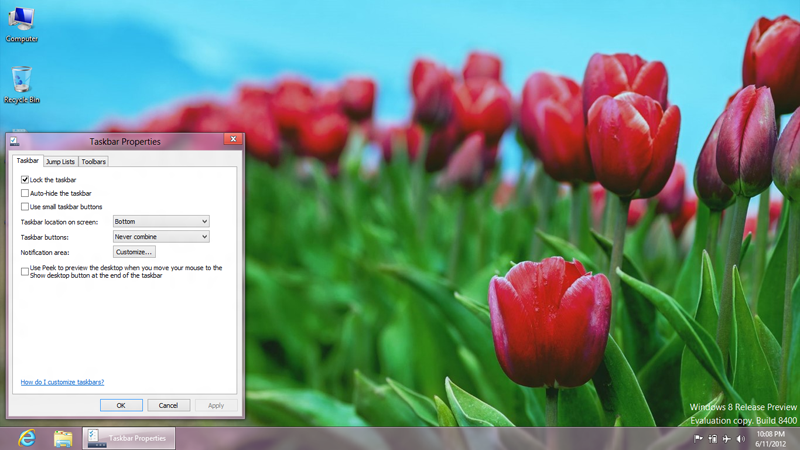
Task: Open the Taskbar location on screen dropdown
Action: (161, 221)
